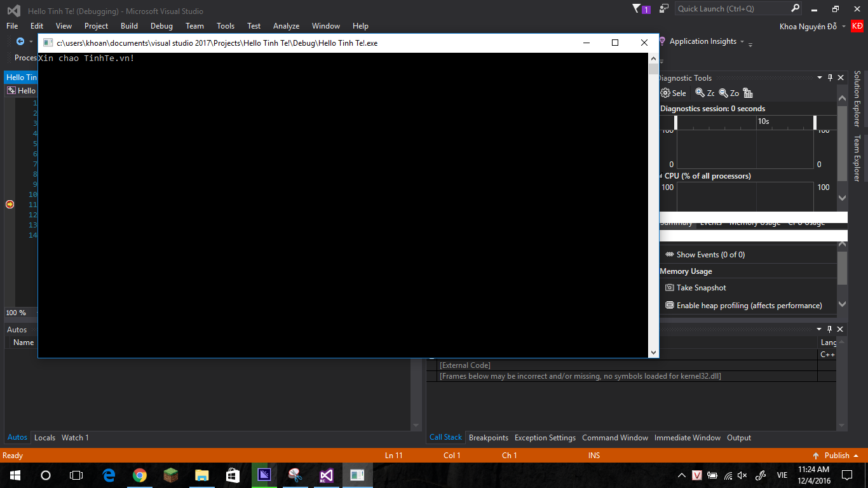
Task: Open the Team Explorer side tab
Action: tap(857, 158)
